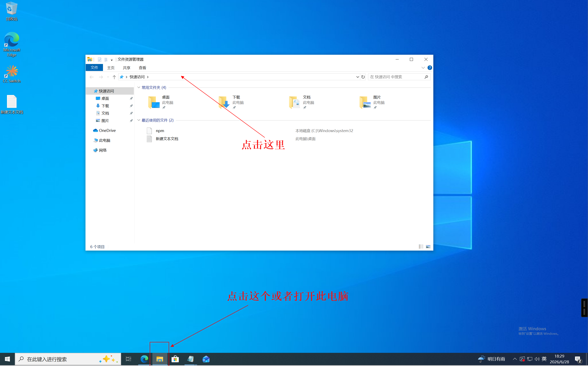Open the recent locations dropdown arrow
Image resolution: width=588 pixels, height=366 pixels.
point(108,77)
